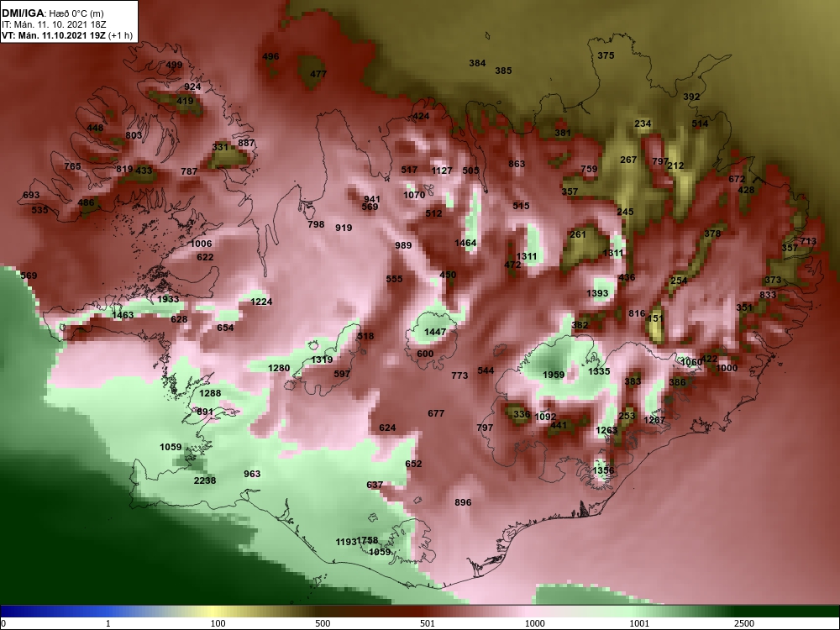Click the map value '151'

tap(655, 318)
